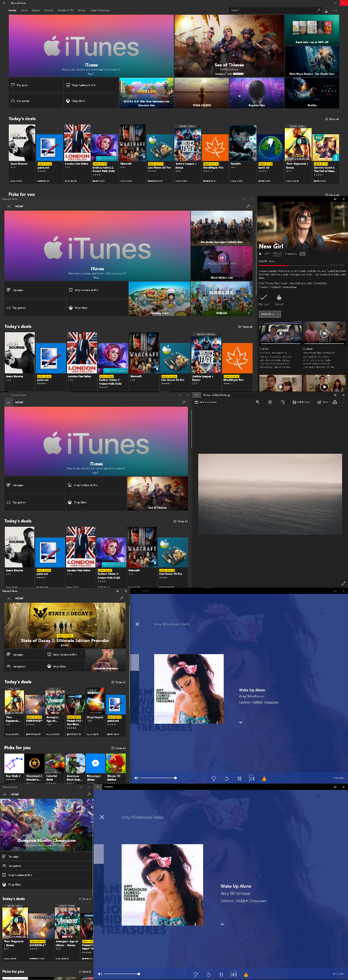Open the Yoga Studio tile
Screen dimensions: 348x980
202,93
